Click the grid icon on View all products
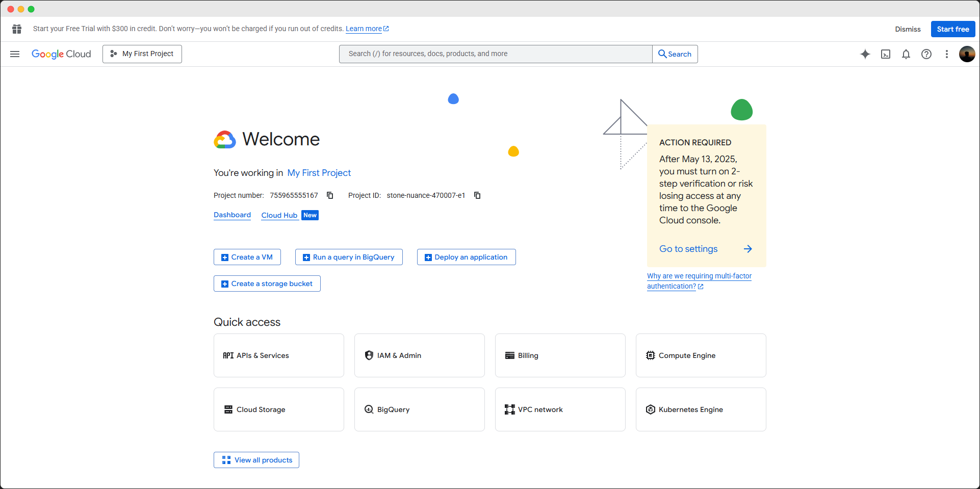980x489 pixels. coord(226,460)
